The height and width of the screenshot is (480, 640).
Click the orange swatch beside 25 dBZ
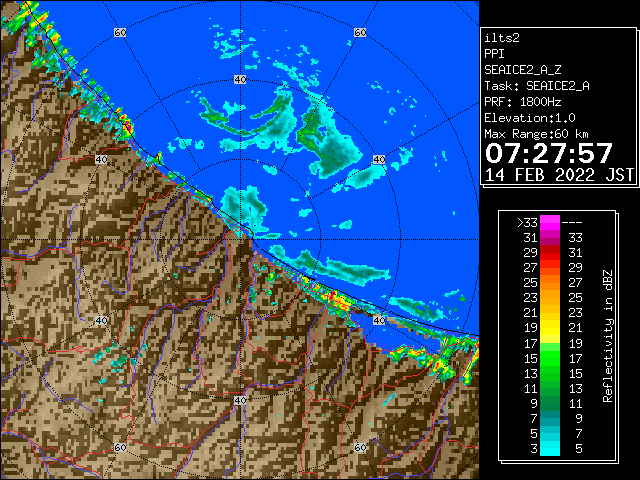(550, 282)
